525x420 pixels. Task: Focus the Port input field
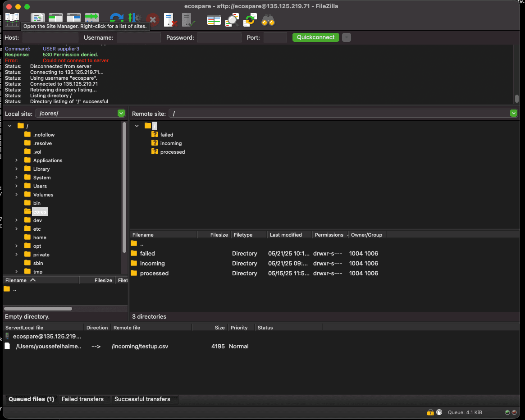[x=275, y=37]
